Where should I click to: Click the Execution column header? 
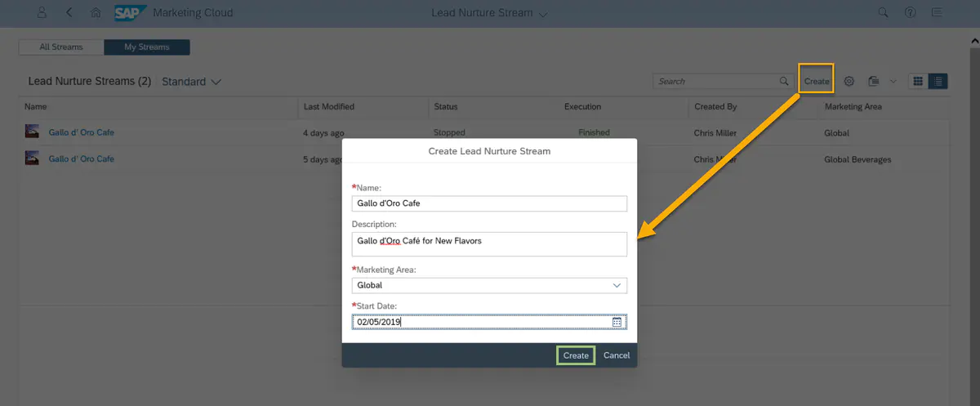582,107
